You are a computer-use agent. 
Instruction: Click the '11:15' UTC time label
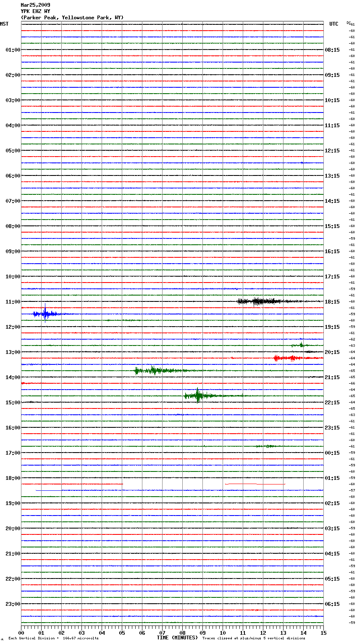(332, 126)
